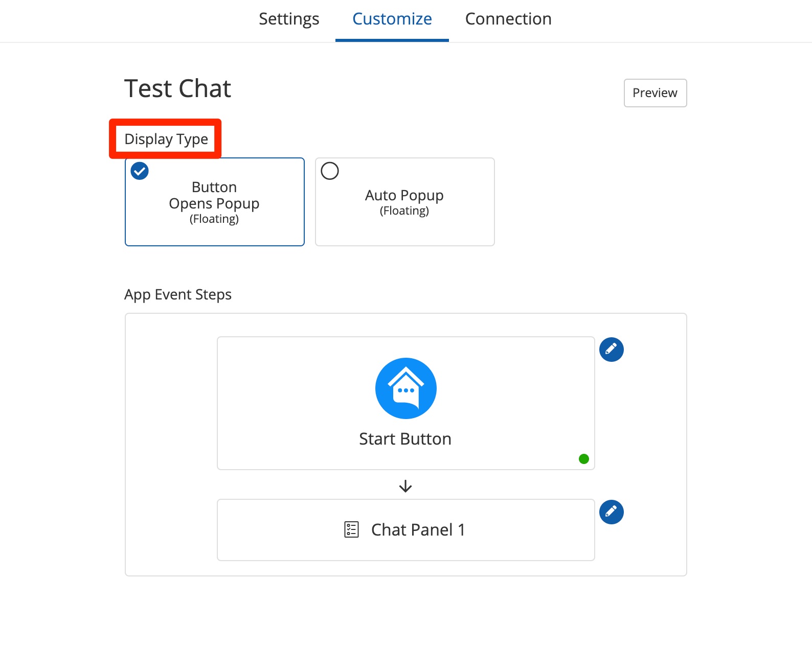Click the pencil icon beside Chat Panel 1
The image size is (812, 648).
tap(611, 512)
